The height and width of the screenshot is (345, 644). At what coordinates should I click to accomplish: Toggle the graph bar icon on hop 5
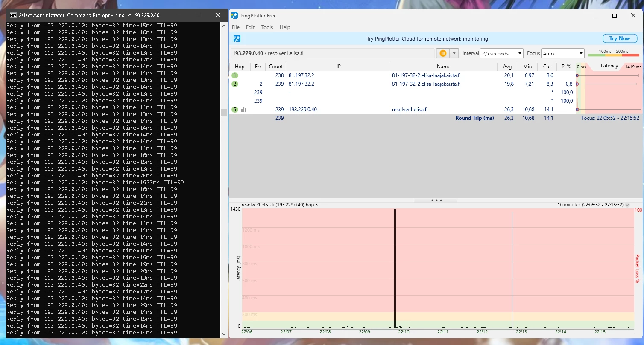point(244,110)
